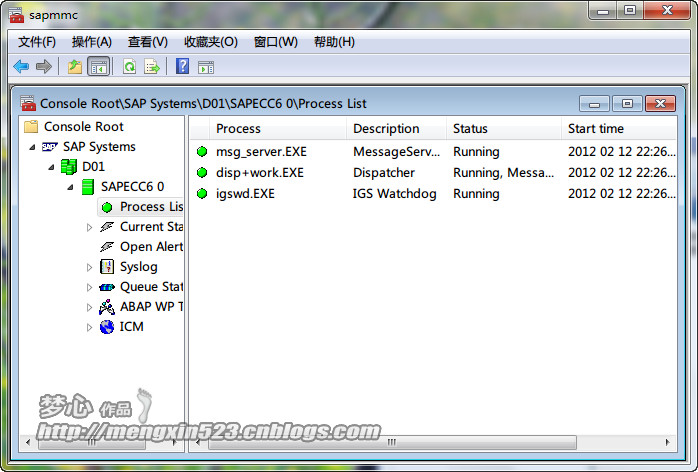This screenshot has height=472, width=698.
Task: Click right arrow of process list horizontal scrollbar
Action: [668, 442]
